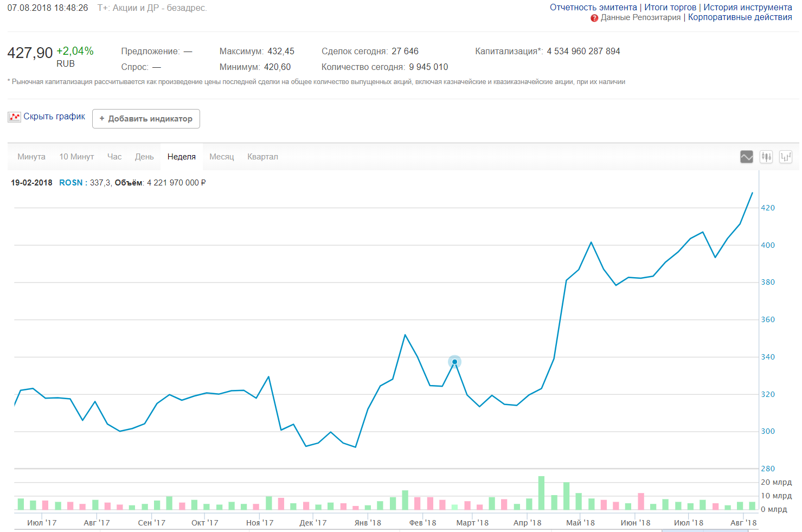Screen dimensions: 802x532
Task: Choose the Квартал interval tab
Action: (262, 157)
